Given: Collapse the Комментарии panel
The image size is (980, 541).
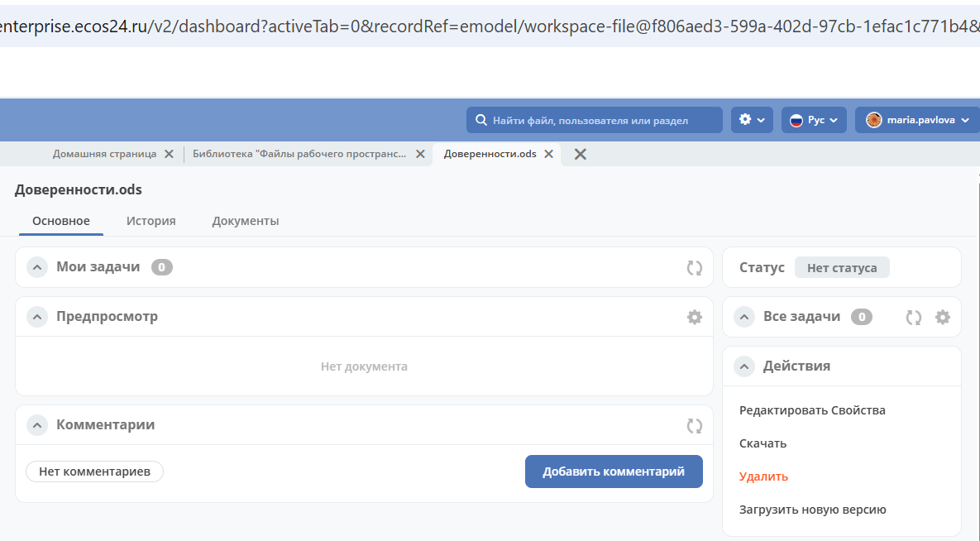Looking at the screenshot, I should click(x=36, y=425).
